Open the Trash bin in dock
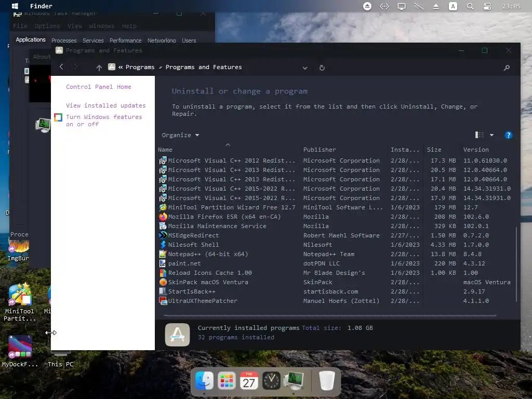 (x=327, y=381)
